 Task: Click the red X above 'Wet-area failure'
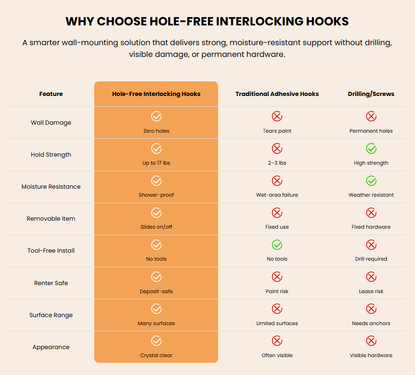[277, 181]
